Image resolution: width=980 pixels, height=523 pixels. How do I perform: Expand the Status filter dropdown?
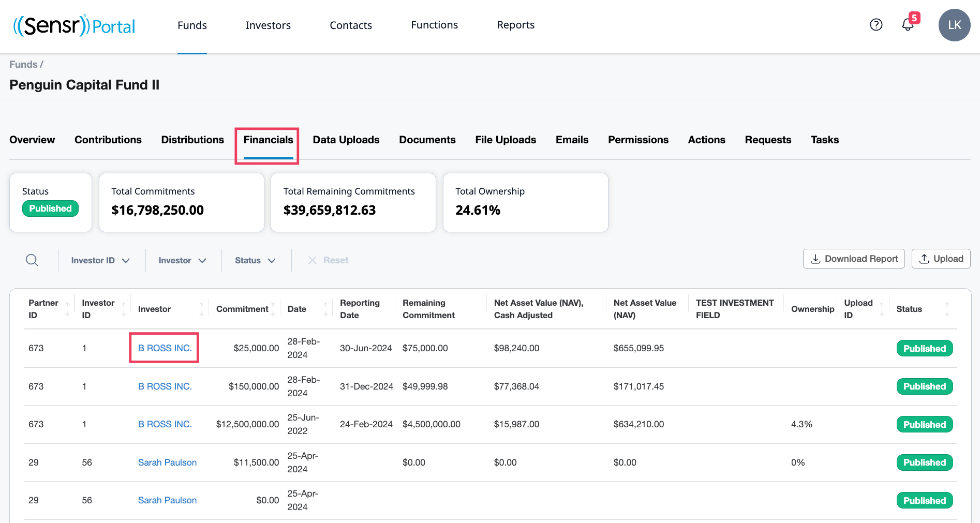point(255,260)
